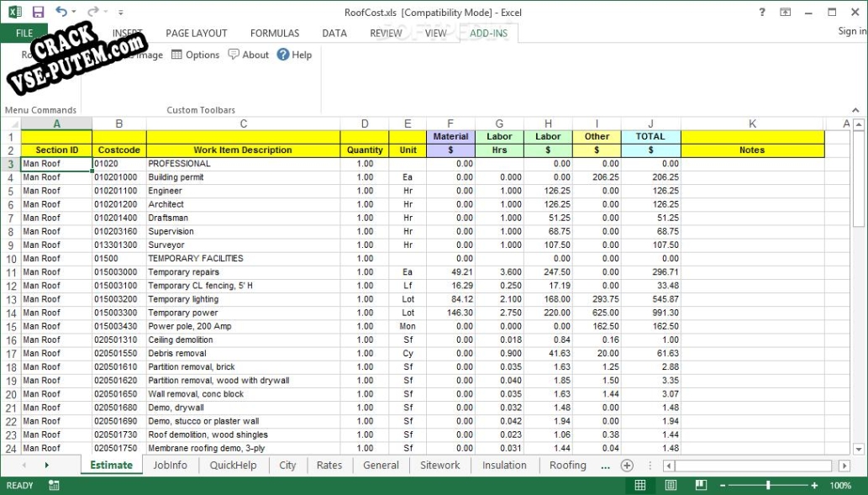Click the Excel Help question mark icon
Image resolution: width=868 pixels, height=495 pixels.
(x=762, y=12)
